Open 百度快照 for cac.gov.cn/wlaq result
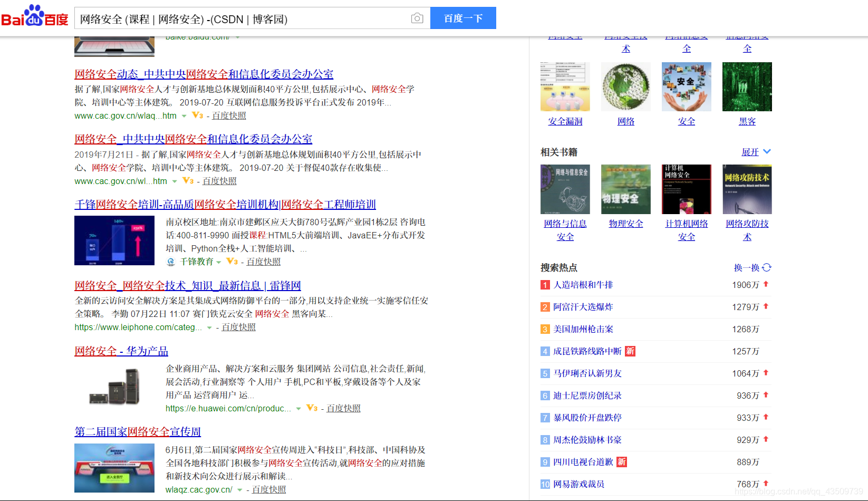868x501 pixels. [229, 115]
